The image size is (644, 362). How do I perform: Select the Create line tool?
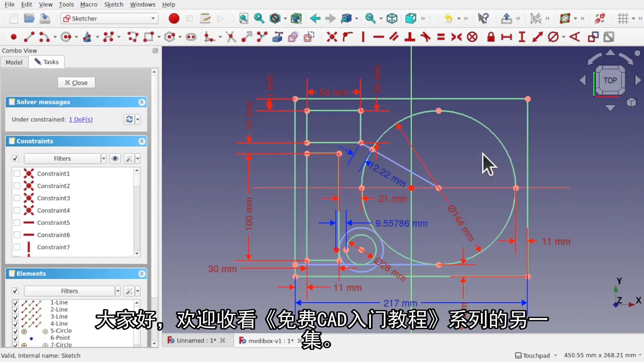(29, 37)
